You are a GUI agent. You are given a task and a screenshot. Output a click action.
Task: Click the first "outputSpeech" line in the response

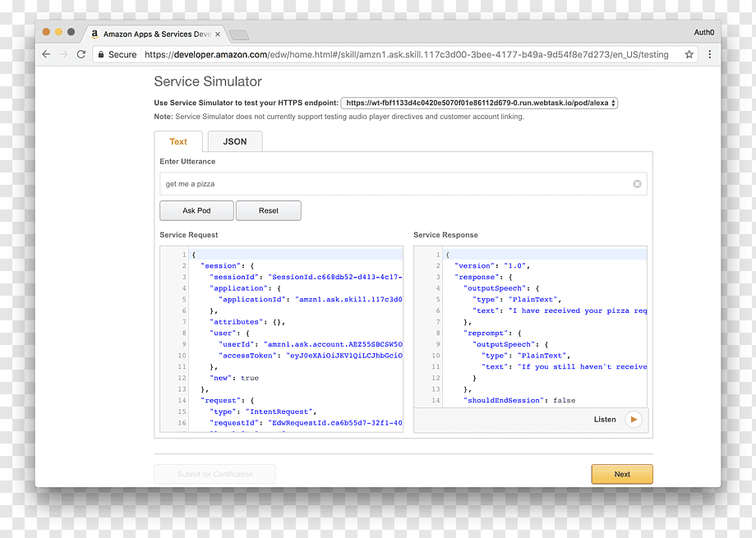[501, 288]
